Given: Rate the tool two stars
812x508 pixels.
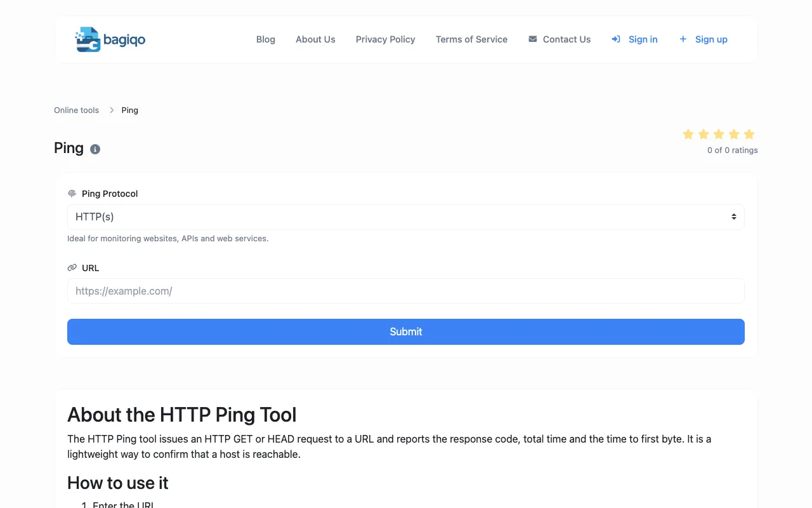Looking at the screenshot, I should [704, 134].
